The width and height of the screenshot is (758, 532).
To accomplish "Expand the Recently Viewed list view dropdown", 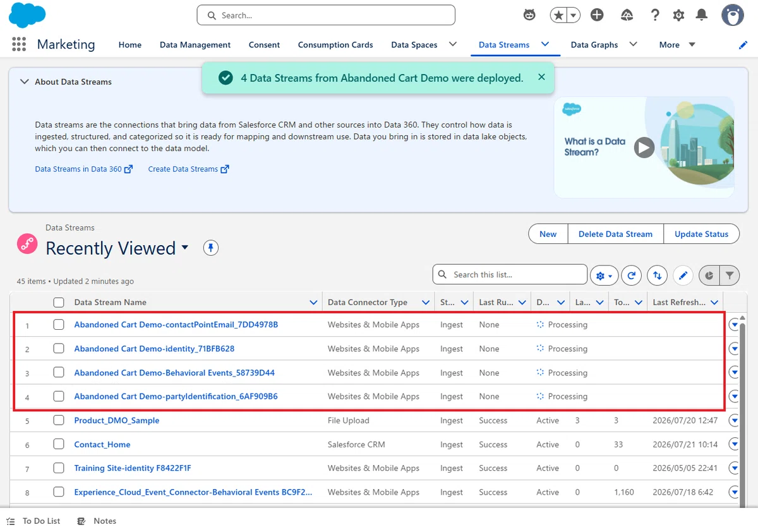I will click(185, 248).
